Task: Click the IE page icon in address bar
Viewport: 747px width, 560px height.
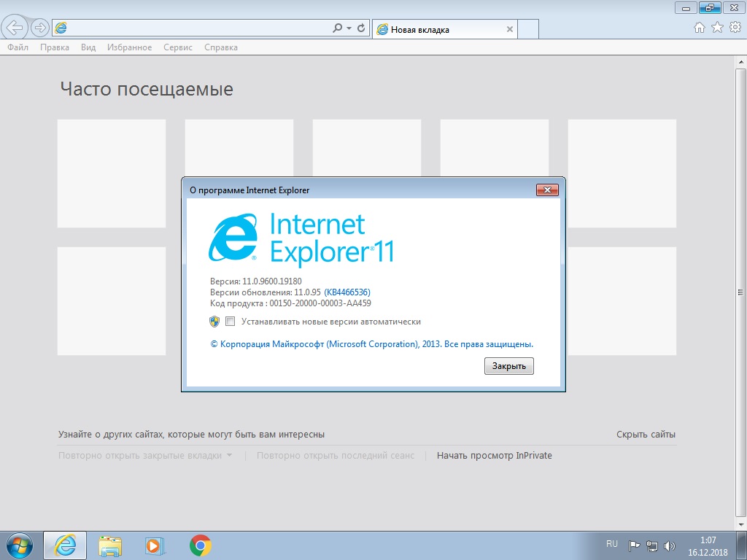Action: [x=61, y=28]
